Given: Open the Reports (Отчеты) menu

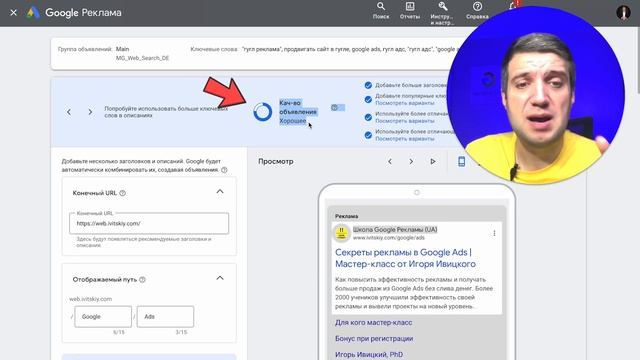Looking at the screenshot, I should click(x=410, y=11).
